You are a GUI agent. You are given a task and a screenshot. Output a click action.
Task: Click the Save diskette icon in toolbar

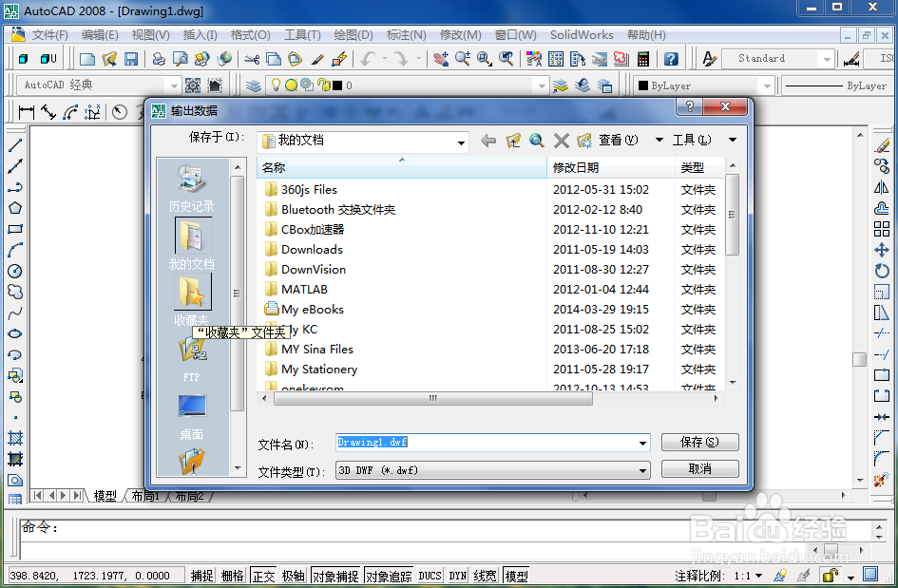click(131, 58)
